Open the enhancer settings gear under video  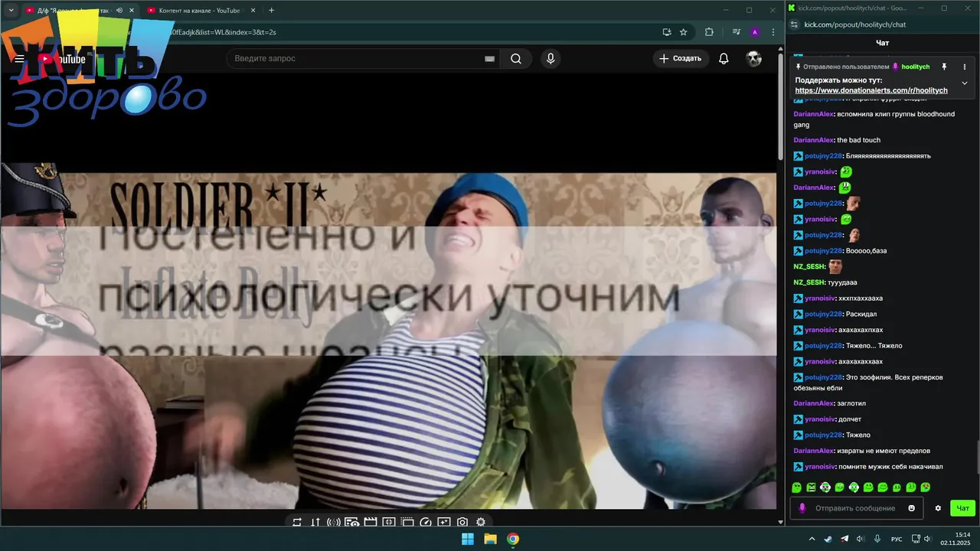[x=481, y=522]
